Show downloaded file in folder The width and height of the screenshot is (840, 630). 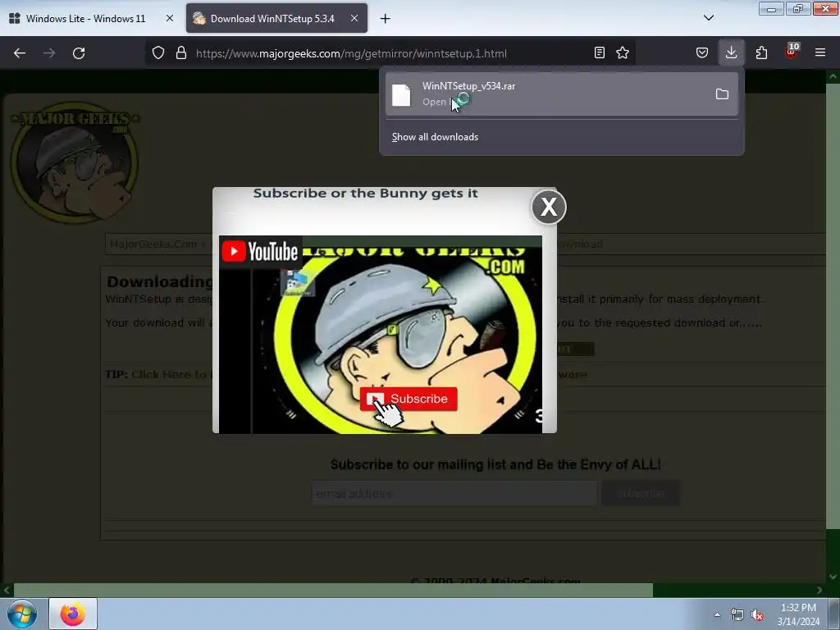pyautogui.click(x=722, y=94)
